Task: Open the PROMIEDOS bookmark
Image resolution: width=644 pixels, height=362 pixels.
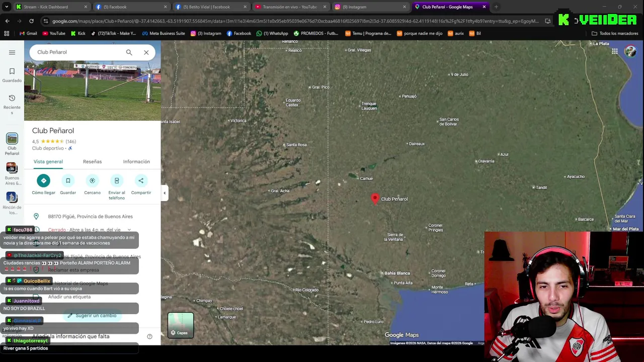Action: (x=316, y=34)
